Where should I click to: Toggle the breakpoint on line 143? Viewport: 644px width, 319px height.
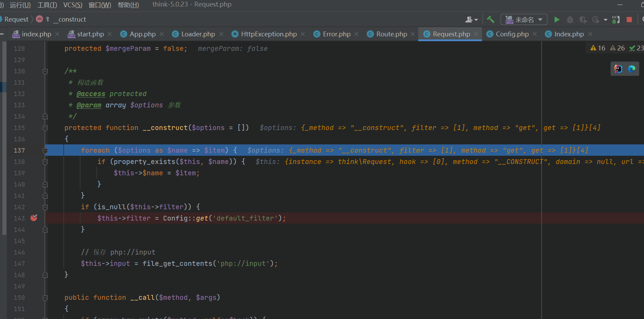pos(34,218)
